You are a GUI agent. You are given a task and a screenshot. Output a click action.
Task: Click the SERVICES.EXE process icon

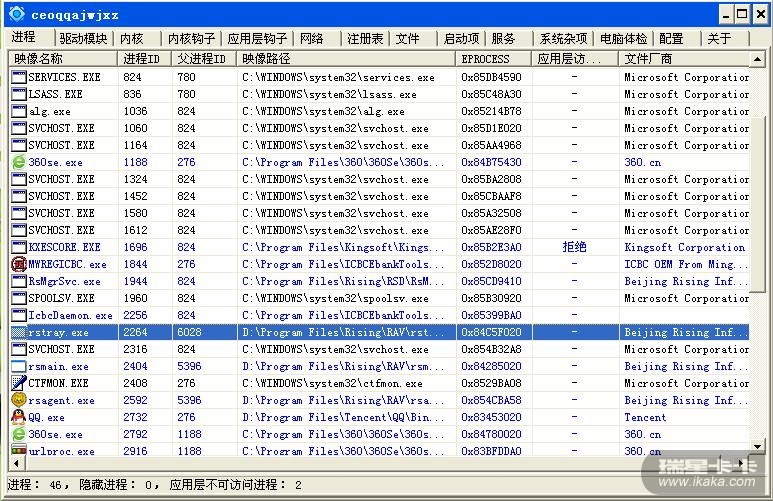pyautogui.click(x=19, y=77)
